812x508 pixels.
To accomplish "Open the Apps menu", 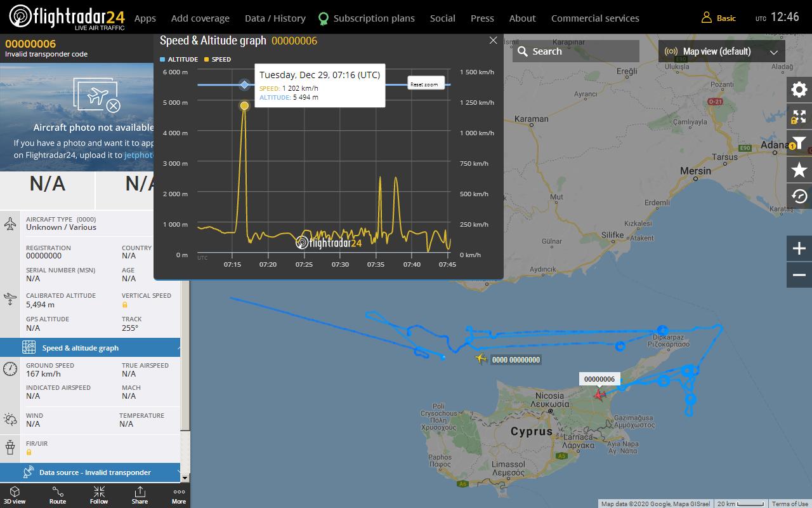I will click(145, 18).
